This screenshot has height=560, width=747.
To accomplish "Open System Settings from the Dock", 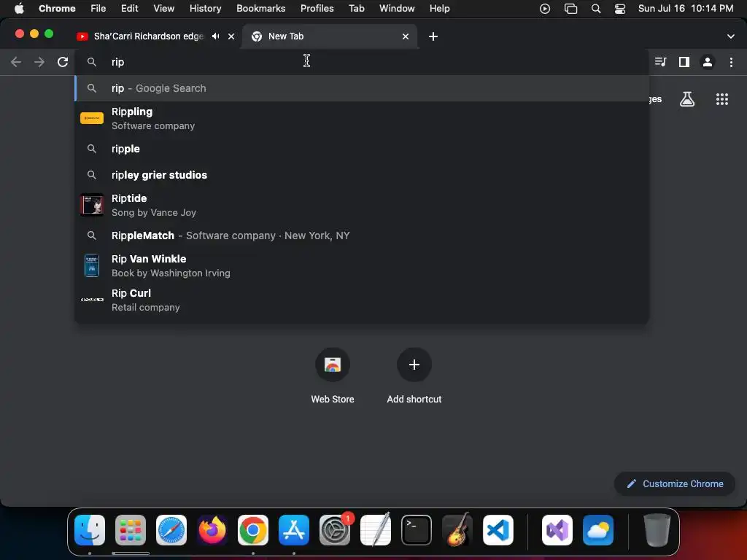I will [334, 530].
